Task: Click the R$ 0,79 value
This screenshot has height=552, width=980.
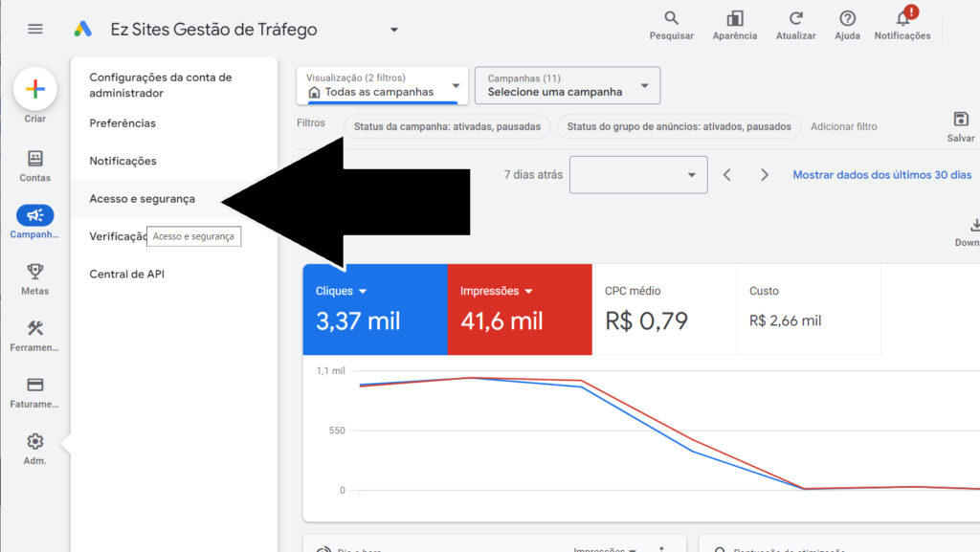Action: tap(646, 320)
